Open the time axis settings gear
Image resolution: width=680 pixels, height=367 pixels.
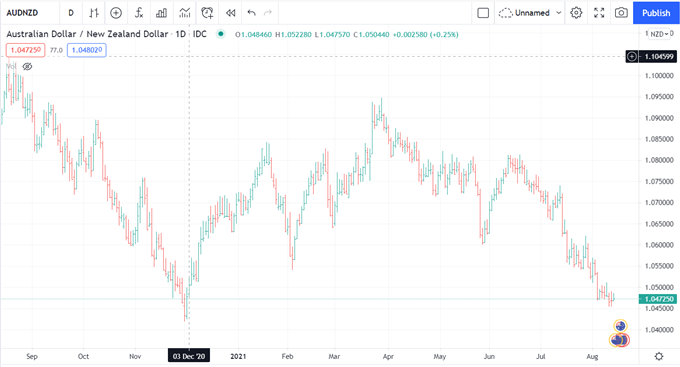click(659, 356)
